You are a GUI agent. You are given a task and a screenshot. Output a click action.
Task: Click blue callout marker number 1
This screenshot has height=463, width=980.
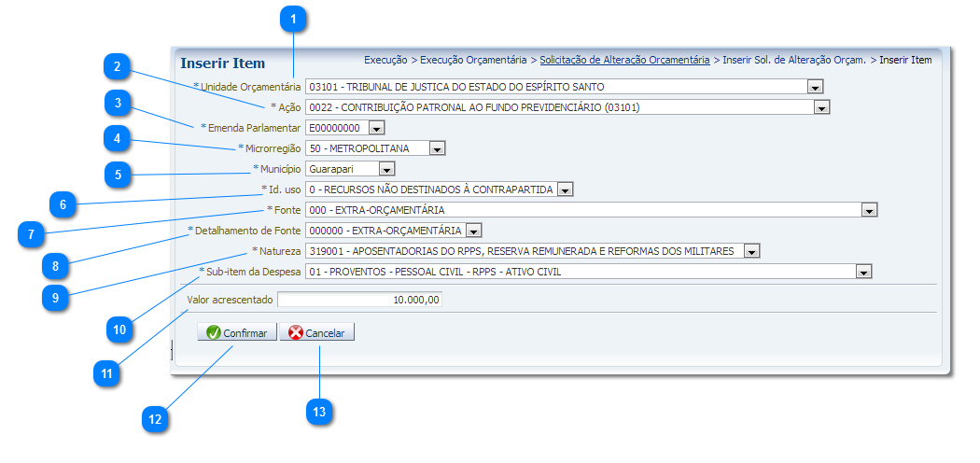[x=295, y=18]
